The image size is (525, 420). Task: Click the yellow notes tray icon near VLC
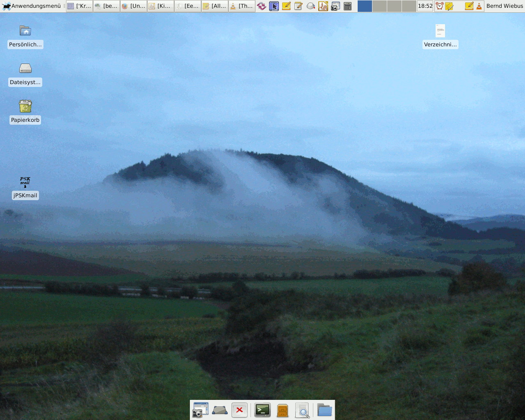coord(469,6)
